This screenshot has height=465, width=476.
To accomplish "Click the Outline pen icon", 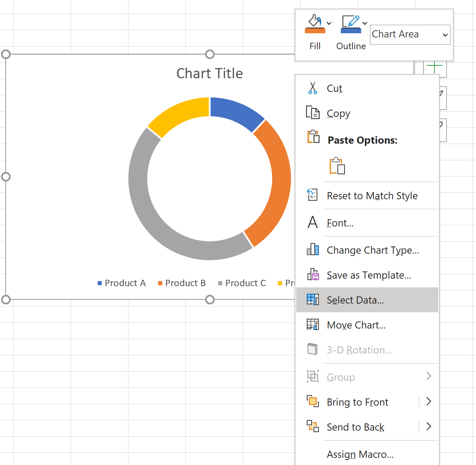I will [x=351, y=23].
